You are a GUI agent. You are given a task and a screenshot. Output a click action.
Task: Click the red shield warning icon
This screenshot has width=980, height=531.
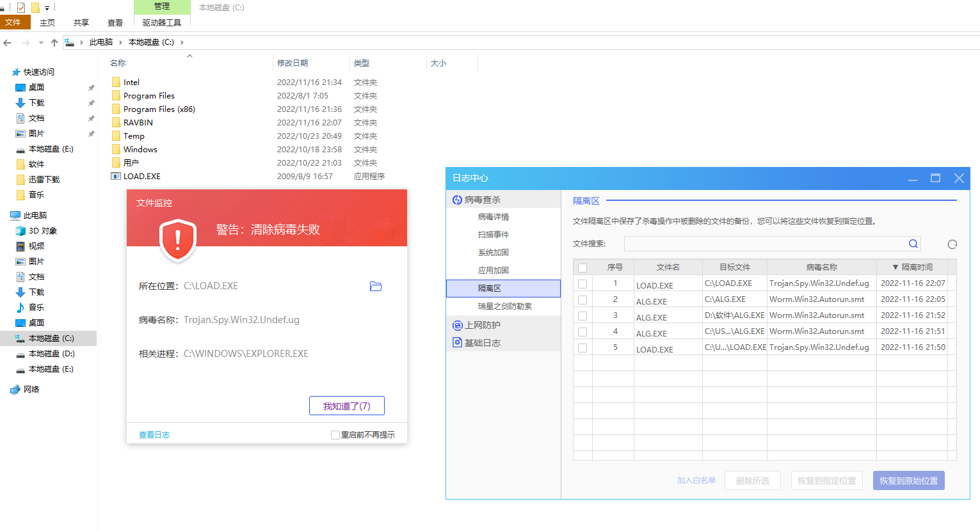point(177,240)
